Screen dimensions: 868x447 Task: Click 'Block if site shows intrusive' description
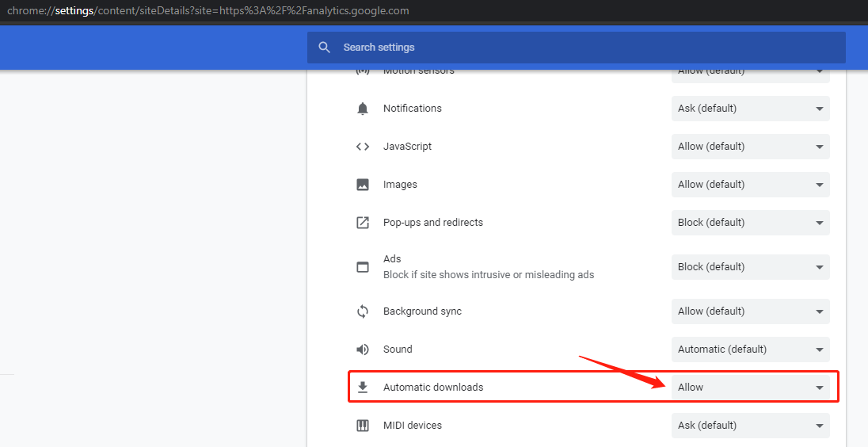pyautogui.click(x=489, y=275)
